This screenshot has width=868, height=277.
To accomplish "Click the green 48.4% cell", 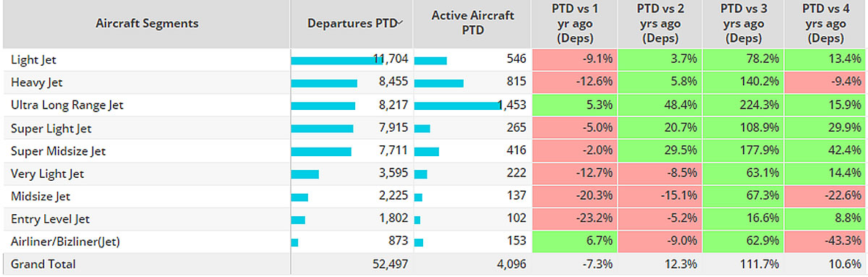I will [x=658, y=105].
